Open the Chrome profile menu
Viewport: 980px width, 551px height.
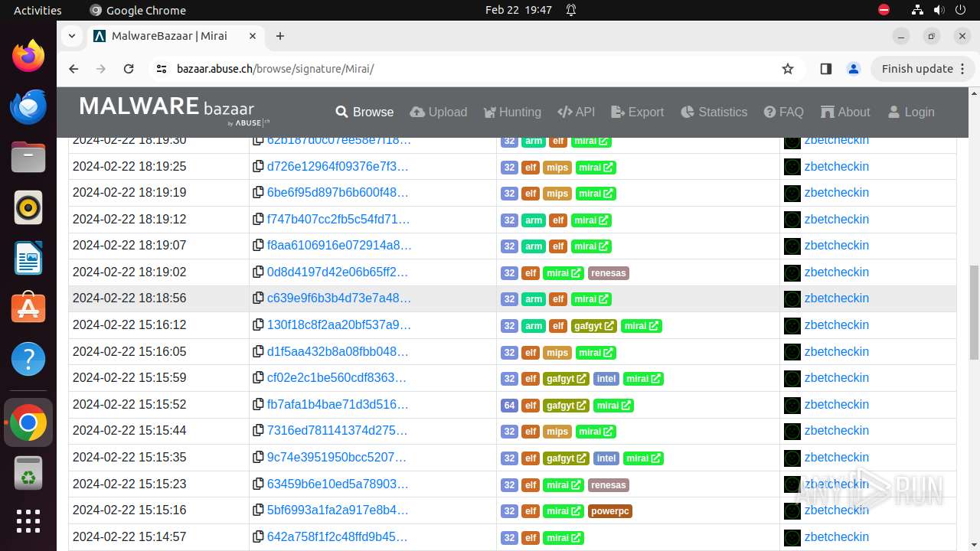pyautogui.click(x=853, y=69)
